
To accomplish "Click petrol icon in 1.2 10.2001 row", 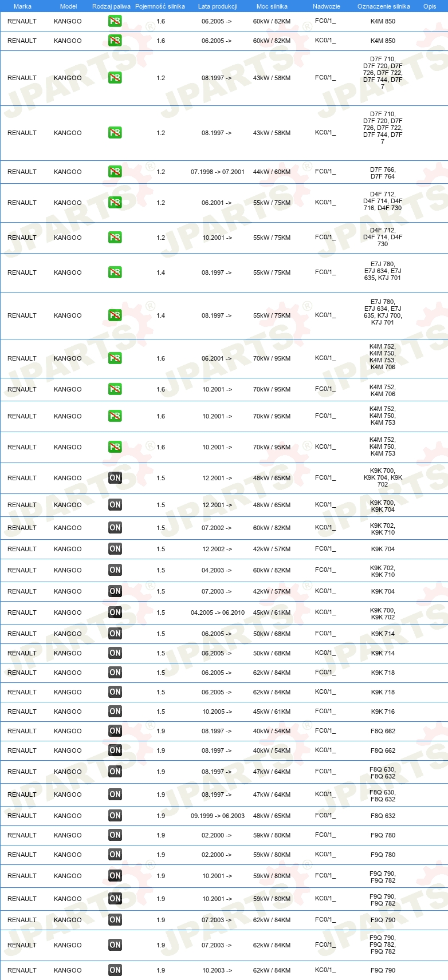I will [115, 238].
